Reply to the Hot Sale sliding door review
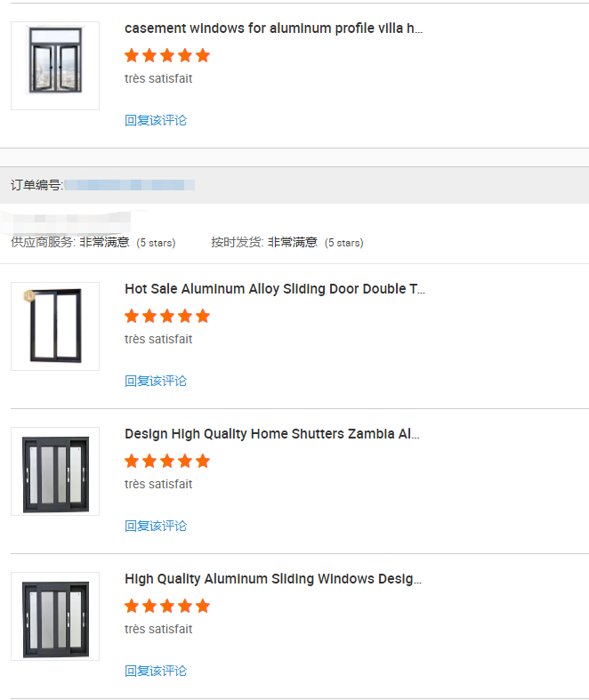Image resolution: width=589 pixels, height=700 pixels. [156, 381]
